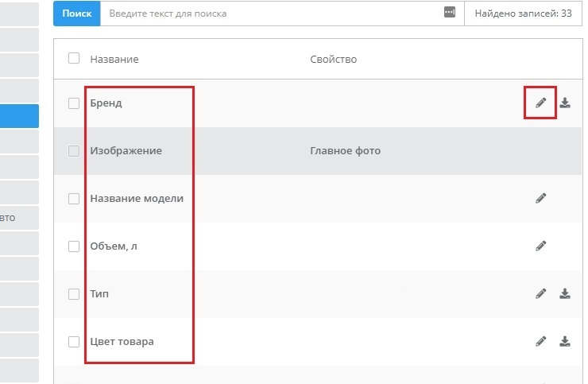Screen dimensions: 588x384
Task: Open editing for Объем, л row
Action: (540, 246)
